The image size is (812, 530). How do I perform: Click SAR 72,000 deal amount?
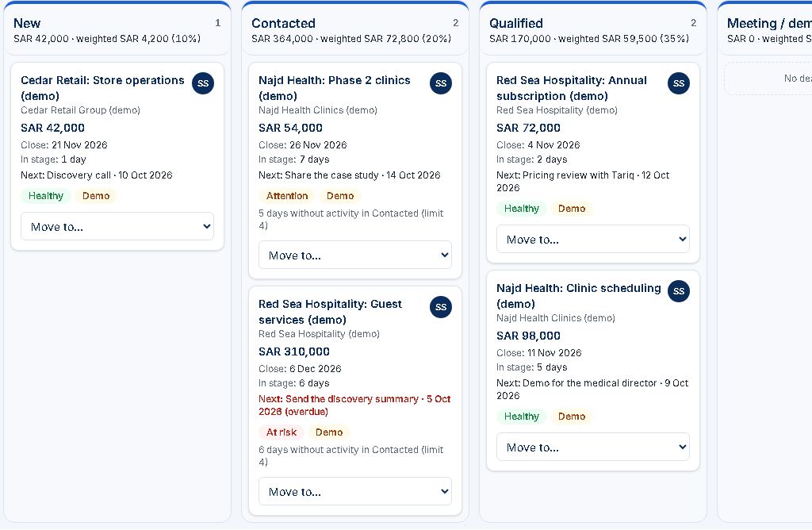tap(528, 128)
